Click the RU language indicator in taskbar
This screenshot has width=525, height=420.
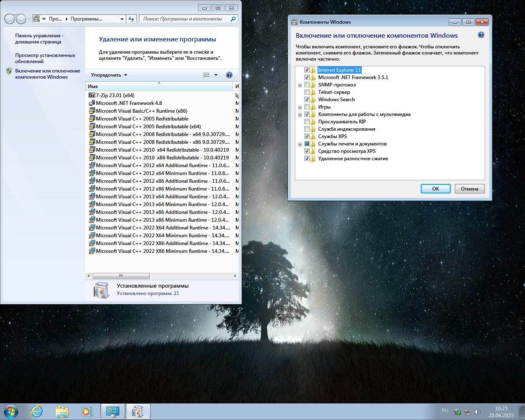coord(445,410)
